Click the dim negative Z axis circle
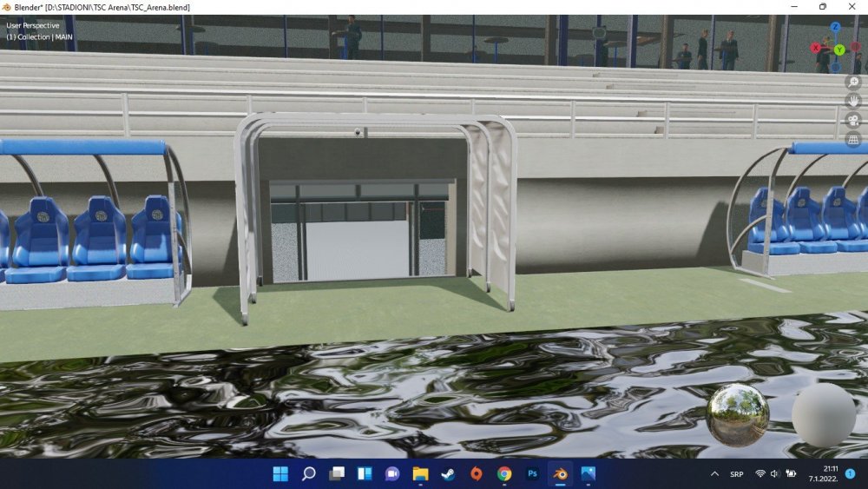 coord(836,66)
